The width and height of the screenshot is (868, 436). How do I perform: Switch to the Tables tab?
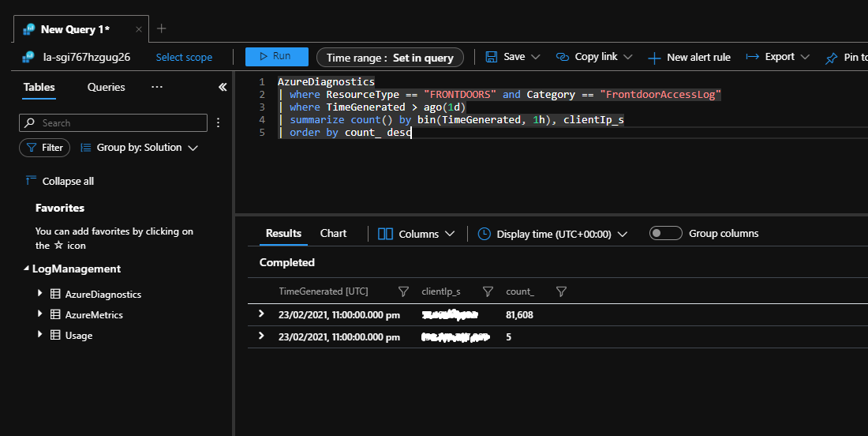coord(39,87)
